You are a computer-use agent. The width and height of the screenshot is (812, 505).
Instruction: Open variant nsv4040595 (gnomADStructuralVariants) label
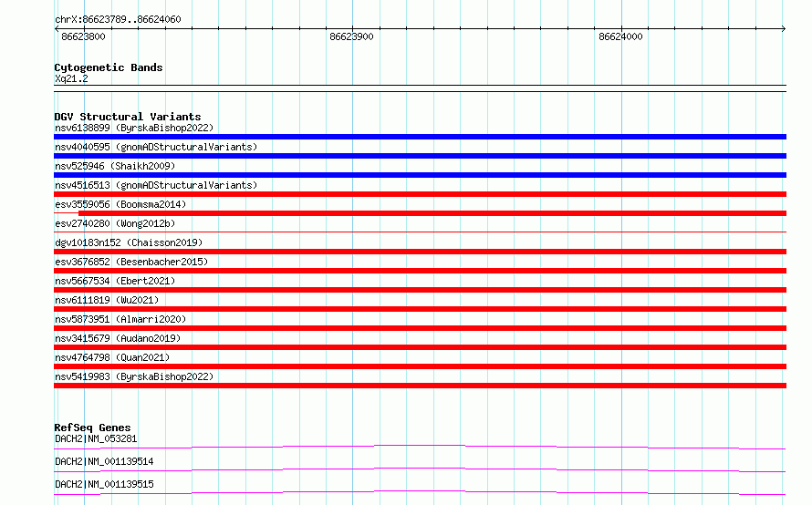[156, 147]
